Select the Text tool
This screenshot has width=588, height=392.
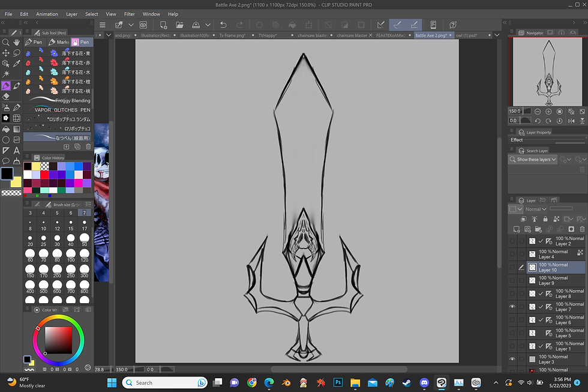[x=17, y=151]
